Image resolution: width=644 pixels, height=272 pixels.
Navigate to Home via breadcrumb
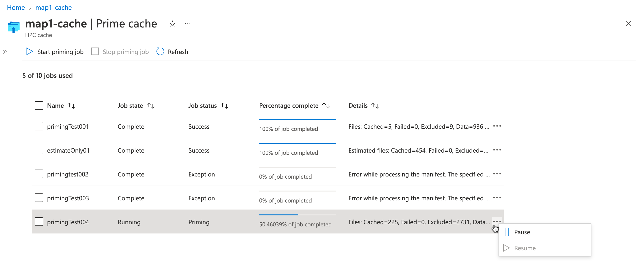[x=16, y=7]
